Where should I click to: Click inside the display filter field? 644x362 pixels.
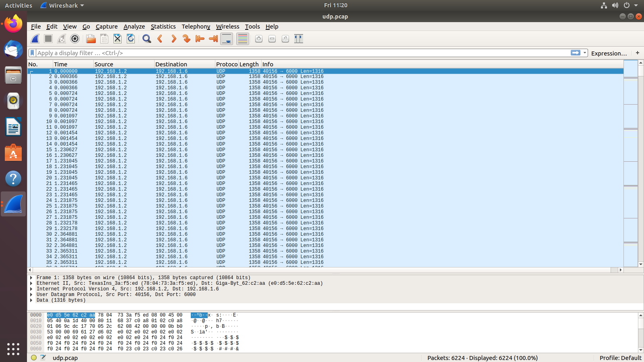pyautogui.click(x=282, y=53)
